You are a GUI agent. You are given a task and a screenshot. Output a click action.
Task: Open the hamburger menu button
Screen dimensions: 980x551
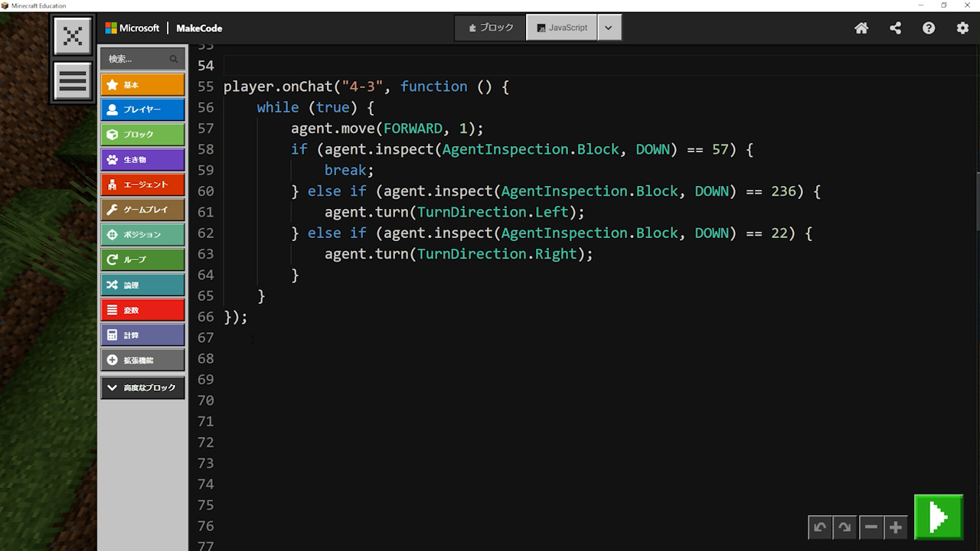tap(73, 80)
